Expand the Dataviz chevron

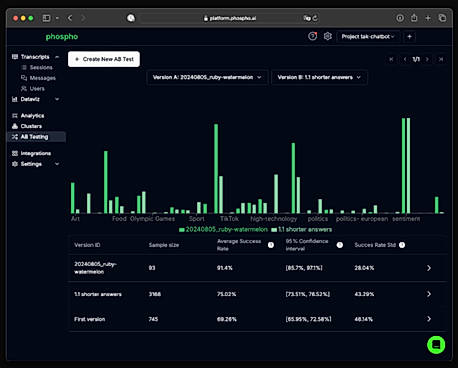pyautogui.click(x=57, y=99)
